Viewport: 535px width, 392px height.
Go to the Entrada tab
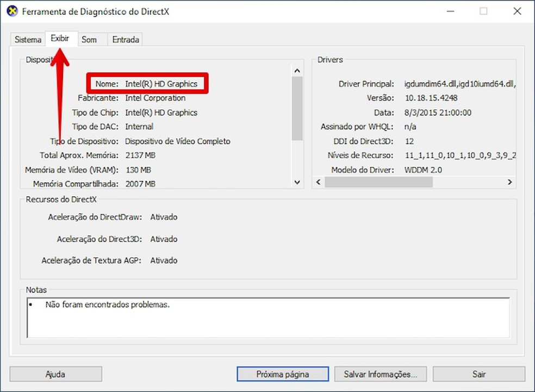125,40
